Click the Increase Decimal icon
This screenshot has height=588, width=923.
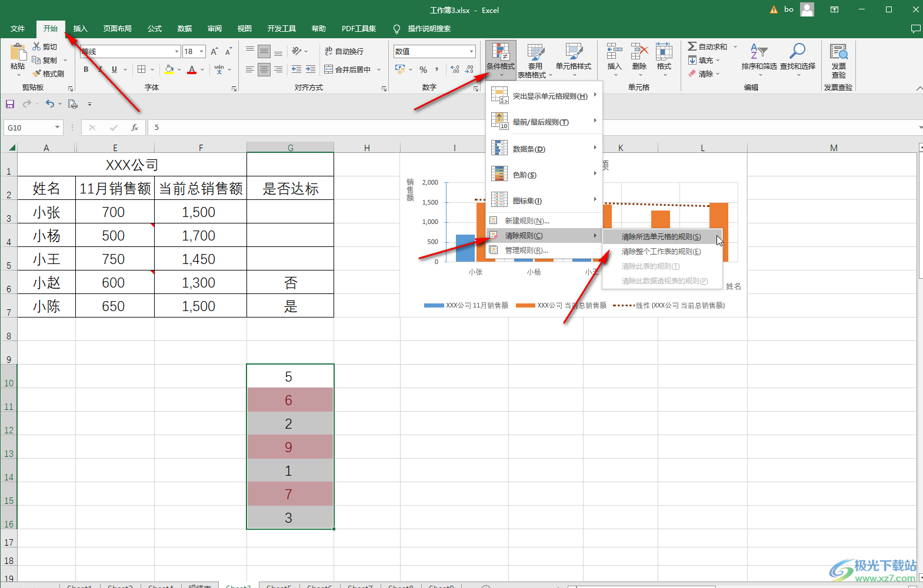click(455, 69)
